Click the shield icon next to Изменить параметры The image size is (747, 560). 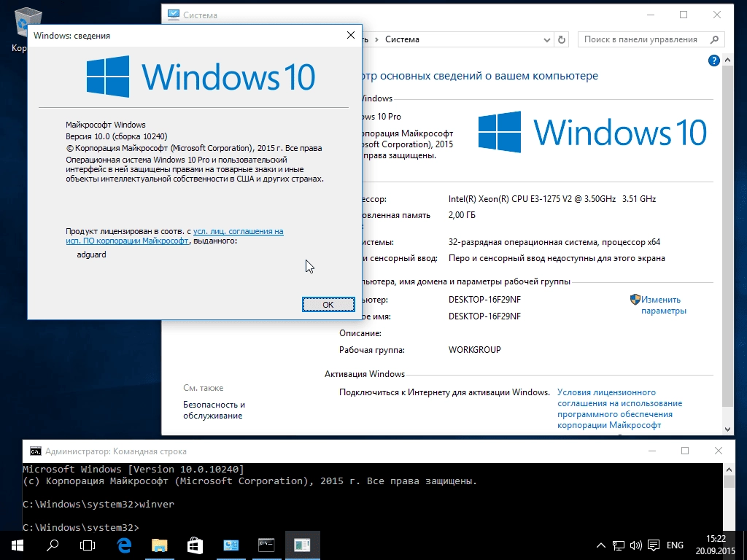point(635,300)
